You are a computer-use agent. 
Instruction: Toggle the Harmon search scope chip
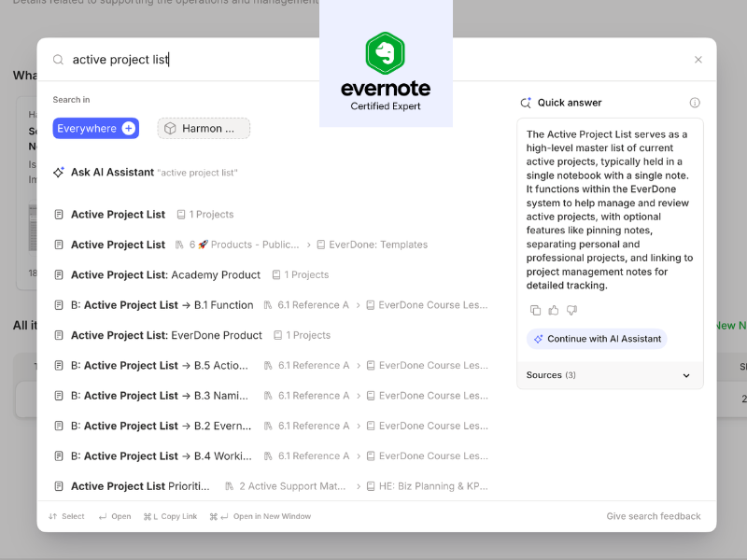(x=204, y=128)
